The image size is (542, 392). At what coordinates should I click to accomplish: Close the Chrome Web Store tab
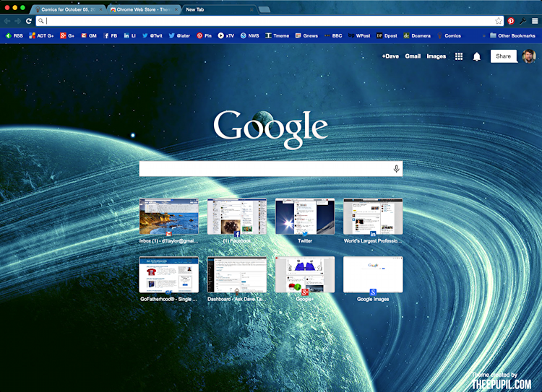coord(176,9)
